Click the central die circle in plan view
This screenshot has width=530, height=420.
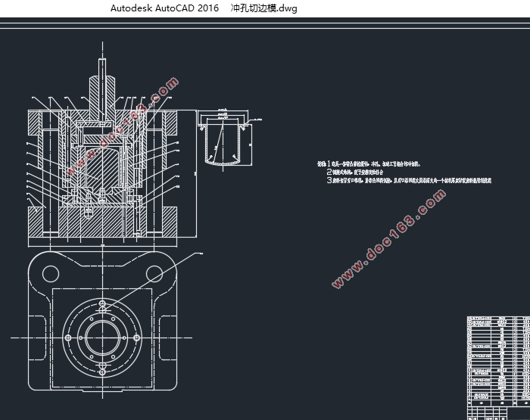[102, 338]
